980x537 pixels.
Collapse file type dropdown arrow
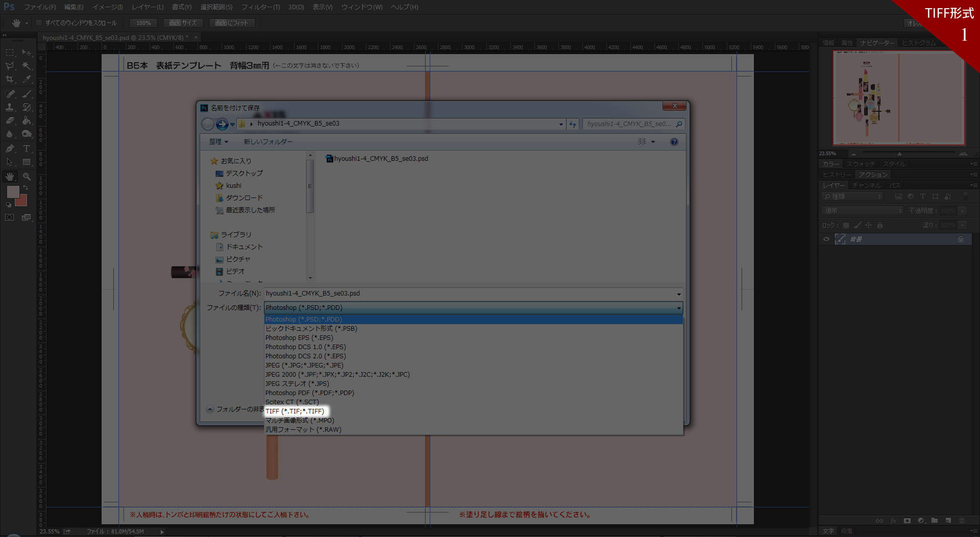click(x=679, y=308)
